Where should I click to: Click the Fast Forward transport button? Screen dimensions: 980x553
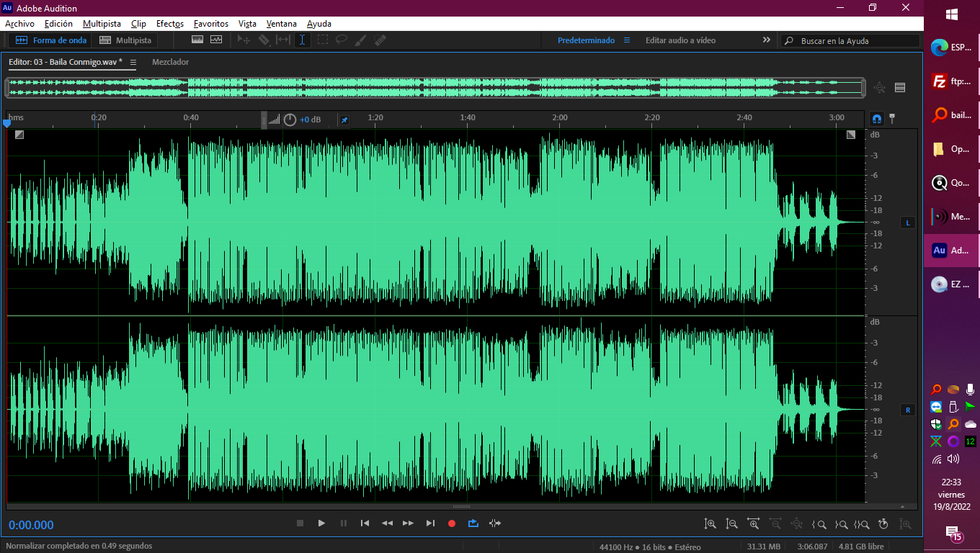409,523
